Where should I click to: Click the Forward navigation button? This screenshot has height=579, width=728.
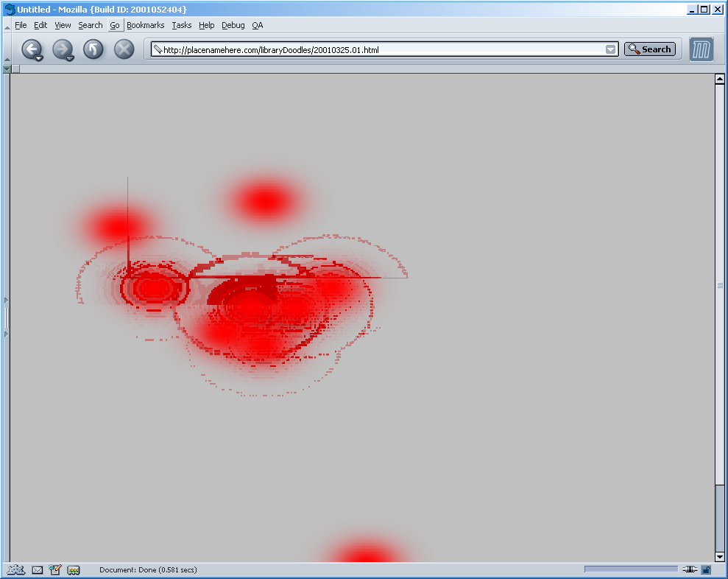tap(61, 49)
